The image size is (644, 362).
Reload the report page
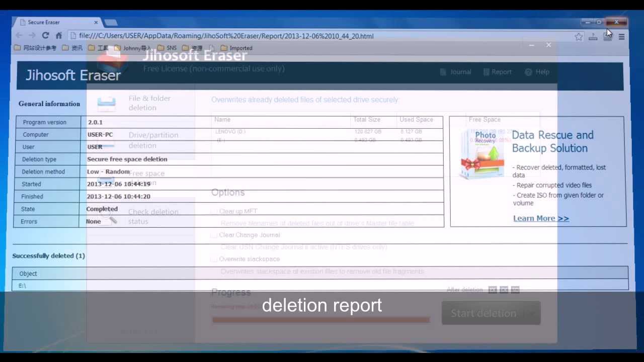tap(45, 36)
